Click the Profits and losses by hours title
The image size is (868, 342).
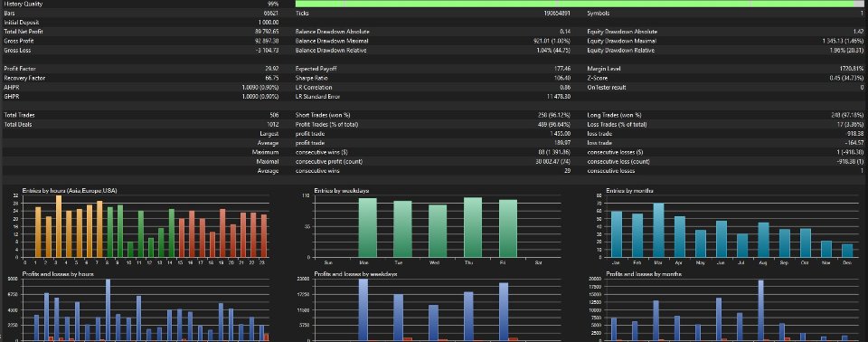pyautogui.click(x=51, y=274)
